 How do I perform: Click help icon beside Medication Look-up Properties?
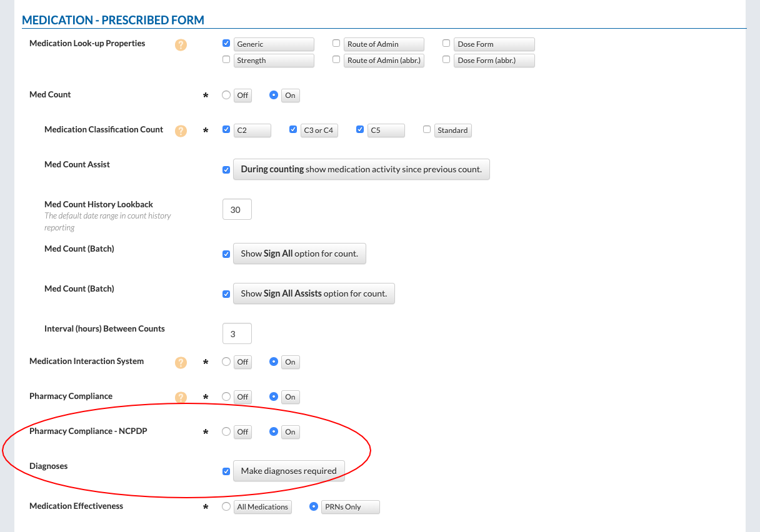181,45
